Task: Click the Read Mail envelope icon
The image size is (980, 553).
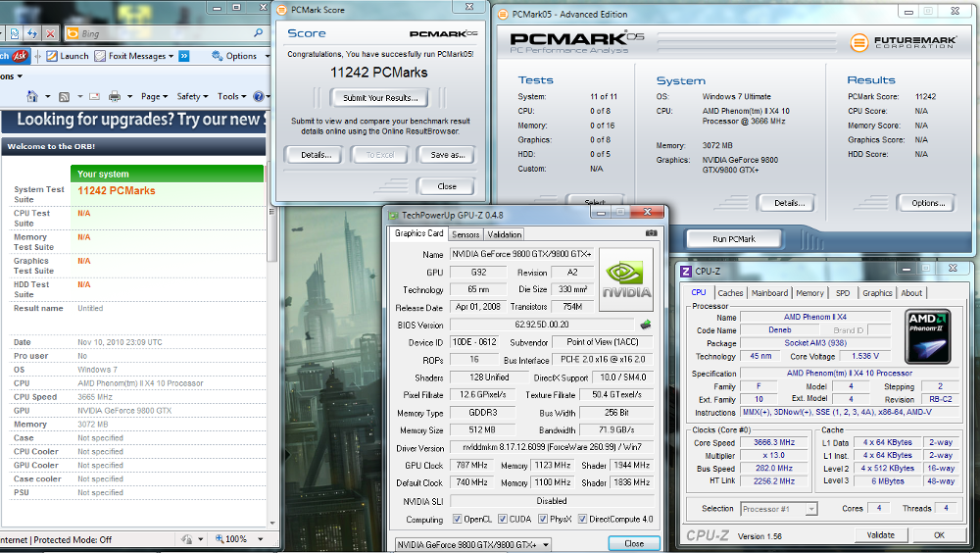Action: [x=94, y=96]
